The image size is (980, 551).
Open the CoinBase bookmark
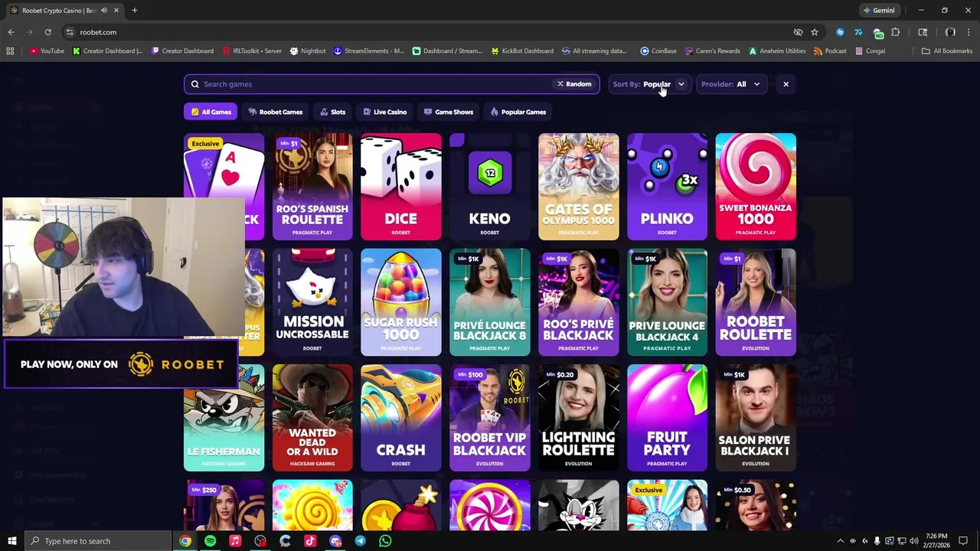(658, 51)
